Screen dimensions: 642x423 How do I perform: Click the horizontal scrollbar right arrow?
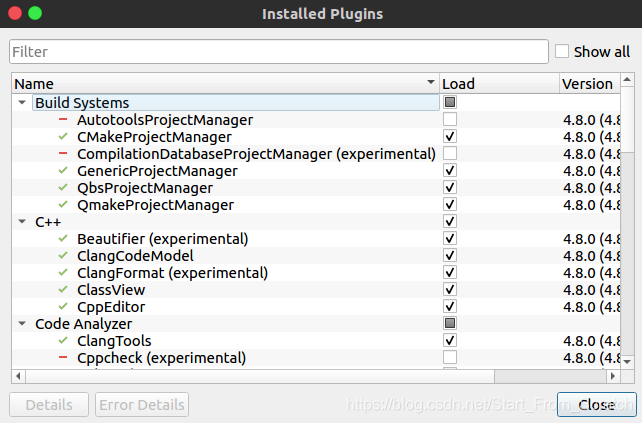(x=613, y=375)
